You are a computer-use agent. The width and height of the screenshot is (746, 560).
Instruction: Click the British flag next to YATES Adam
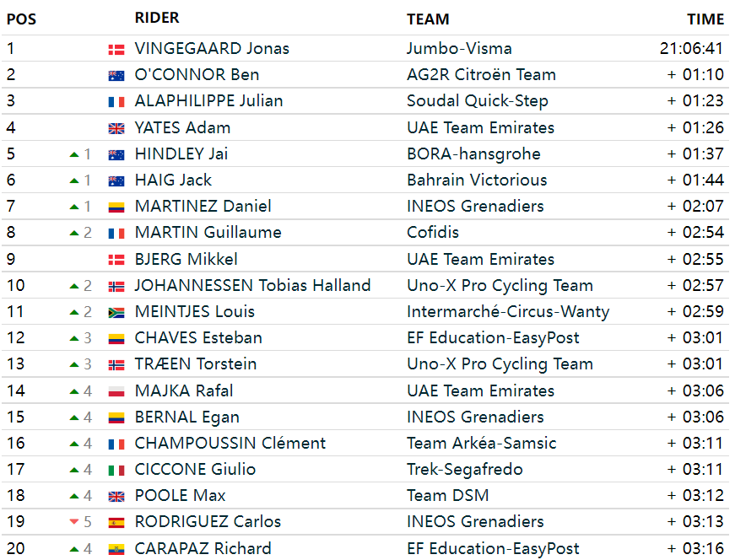tap(116, 129)
